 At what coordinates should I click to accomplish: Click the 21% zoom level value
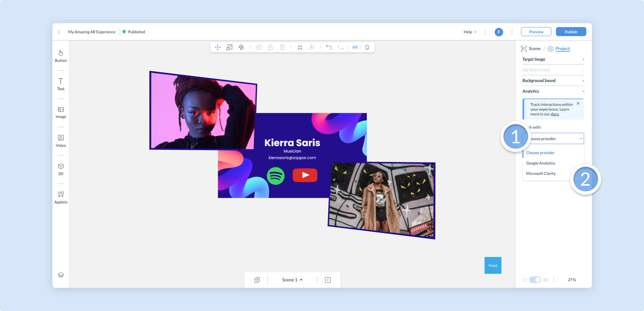572,280
